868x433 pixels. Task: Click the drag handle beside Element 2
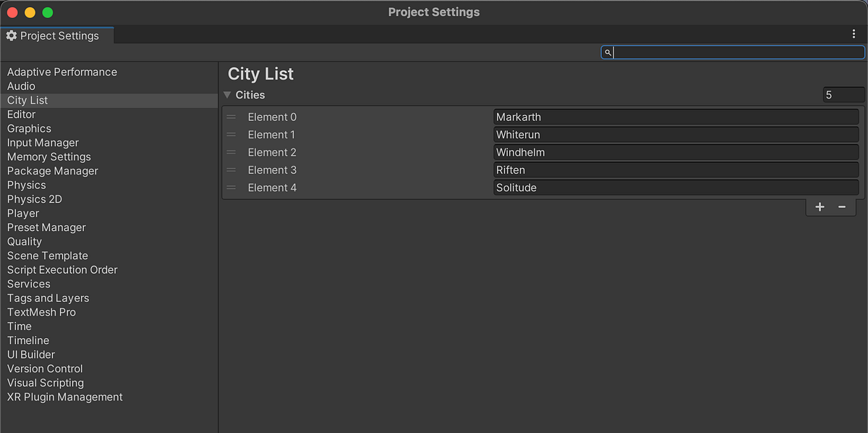(x=231, y=152)
